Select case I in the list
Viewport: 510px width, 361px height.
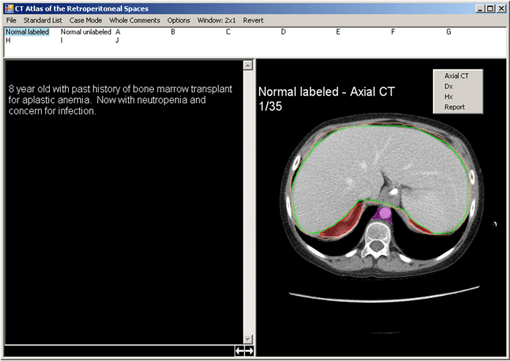click(62, 40)
